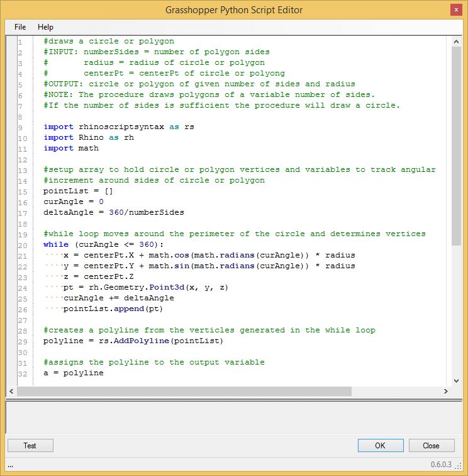Close the editor via red X
468x476 pixels.
(456, 10)
